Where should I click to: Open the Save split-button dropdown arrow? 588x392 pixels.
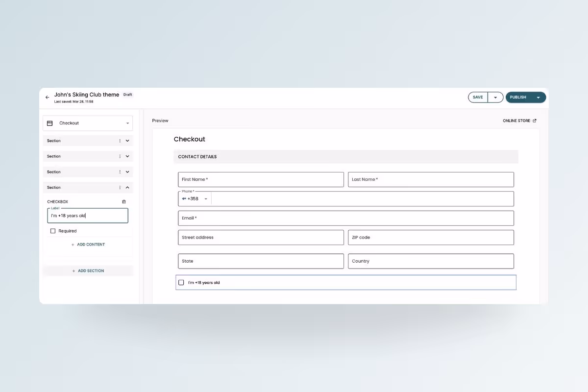pos(495,97)
